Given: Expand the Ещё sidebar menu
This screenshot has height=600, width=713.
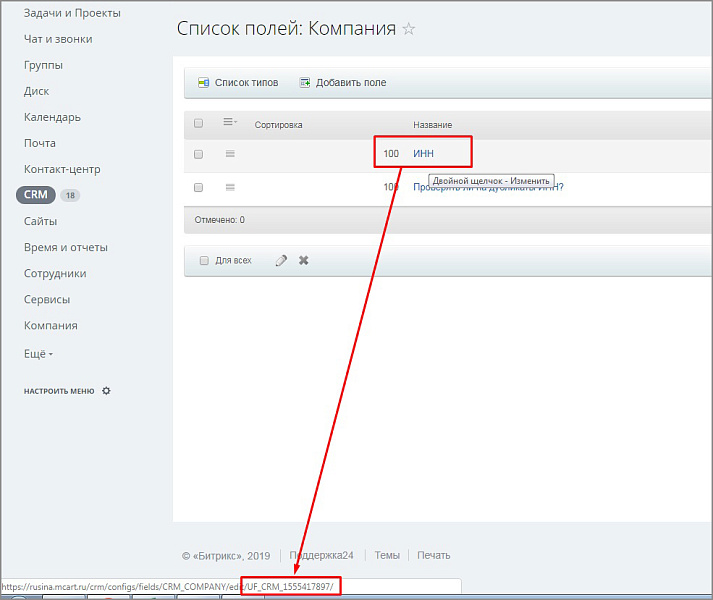Looking at the screenshot, I should point(38,352).
